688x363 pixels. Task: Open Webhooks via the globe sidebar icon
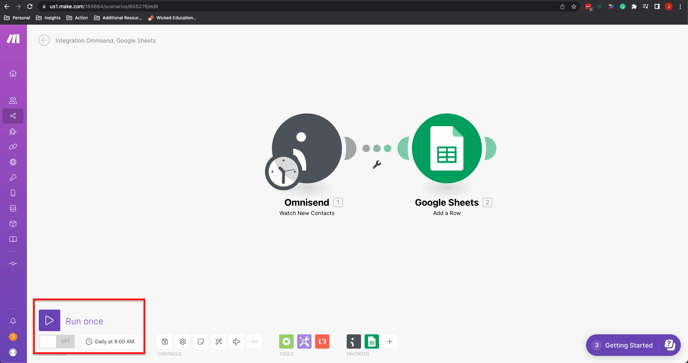pyautogui.click(x=13, y=162)
